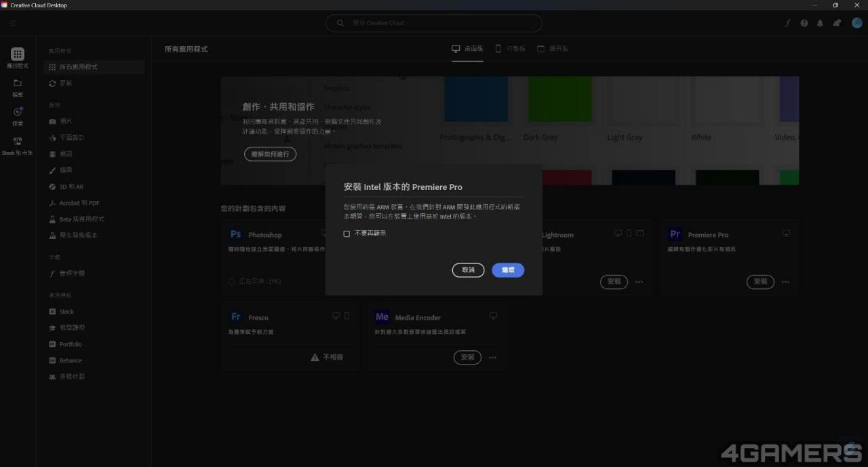This screenshot has height=467, width=868.
Task: Click the desktop platform icon on Media Encoder card
Action: coord(493,316)
